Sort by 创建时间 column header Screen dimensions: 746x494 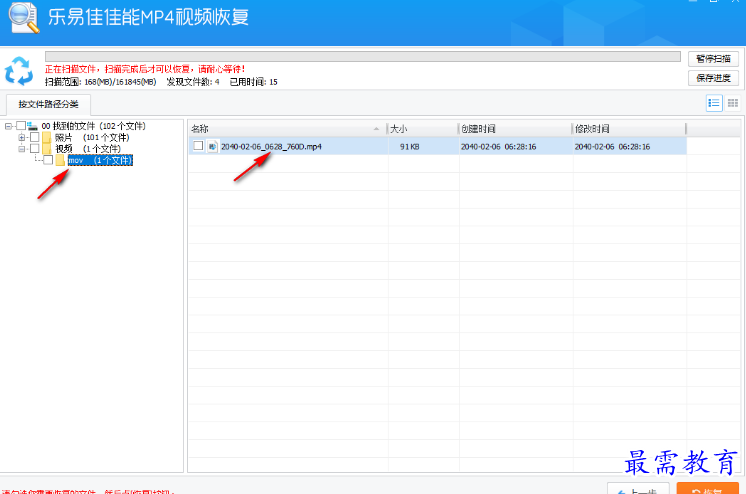[515, 129]
